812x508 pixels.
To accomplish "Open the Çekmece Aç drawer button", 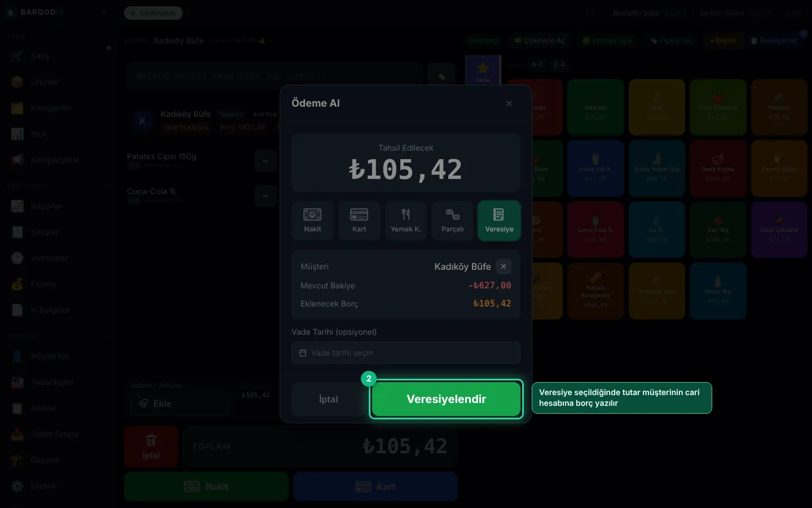I will (x=540, y=41).
